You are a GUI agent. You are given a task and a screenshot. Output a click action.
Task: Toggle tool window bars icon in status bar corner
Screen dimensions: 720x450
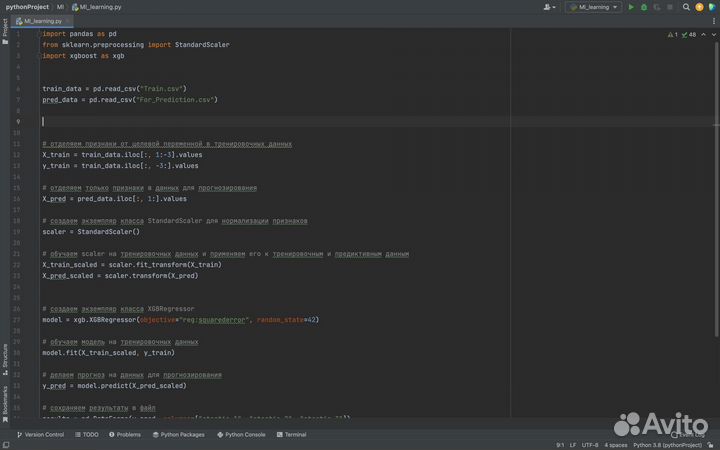click(x=6, y=445)
